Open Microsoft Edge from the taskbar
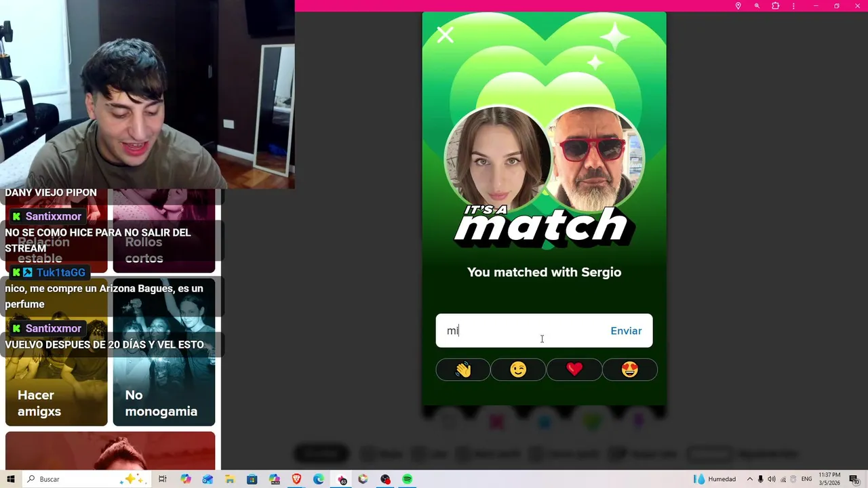 [318, 479]
